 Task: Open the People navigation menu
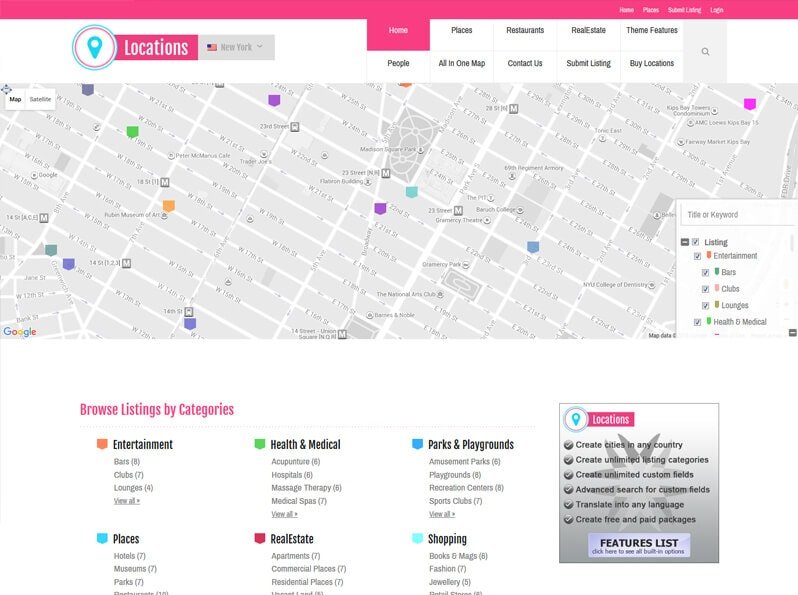point(398,64)
